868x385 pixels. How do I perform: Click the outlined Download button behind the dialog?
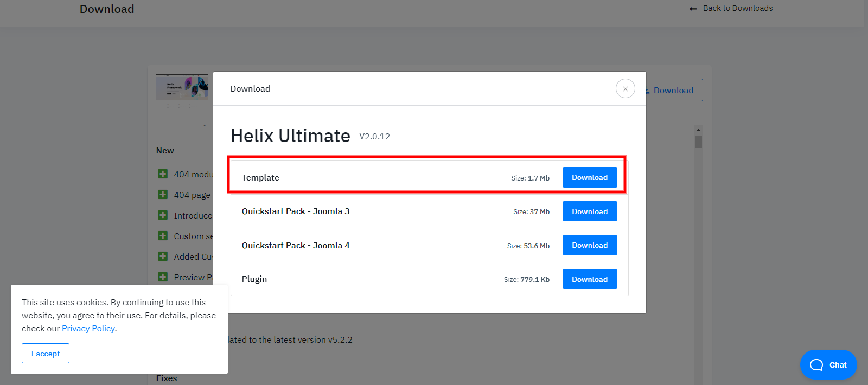674,91
